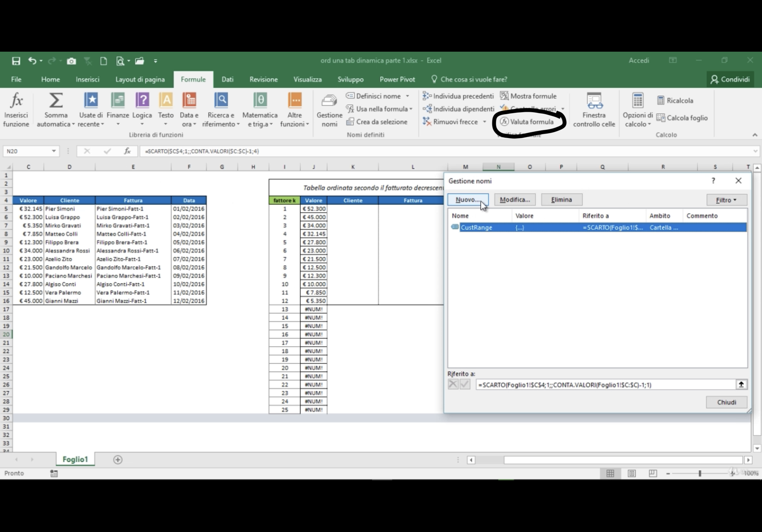This screenshot has height=532, width=762.
Task: Open Finestra controllo celle
Action: tap(594, 109)
